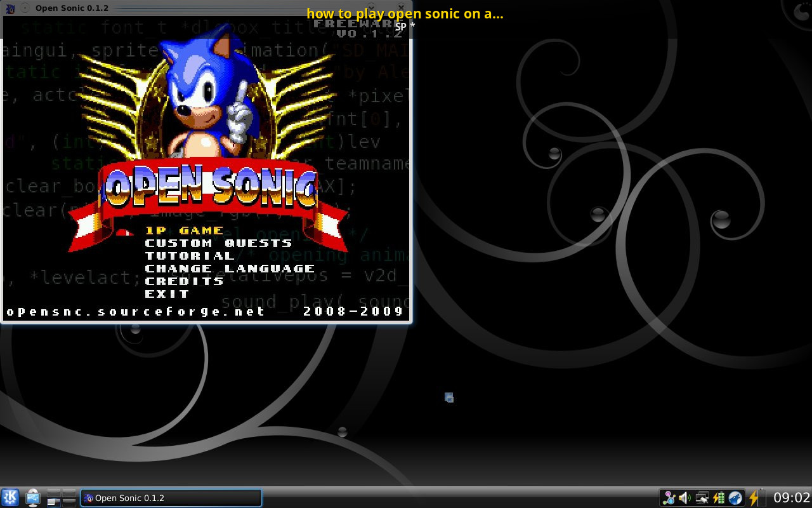This screenshot has width=812, height=508.
Task: Select CUSTOM QUESTS in the menu
Action: [x=218, y=243]
